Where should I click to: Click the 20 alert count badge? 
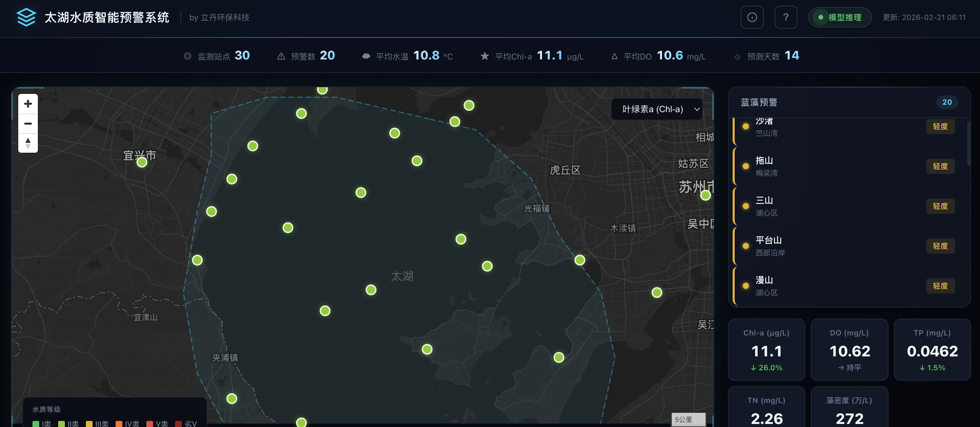[x=947, y=102]
